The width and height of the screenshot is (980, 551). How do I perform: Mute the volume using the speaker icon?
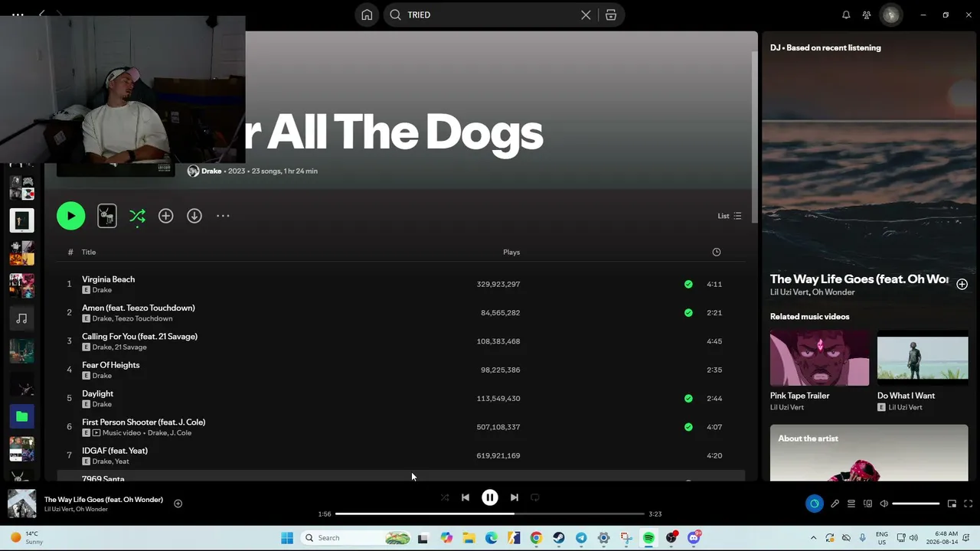tap(884, 504)
